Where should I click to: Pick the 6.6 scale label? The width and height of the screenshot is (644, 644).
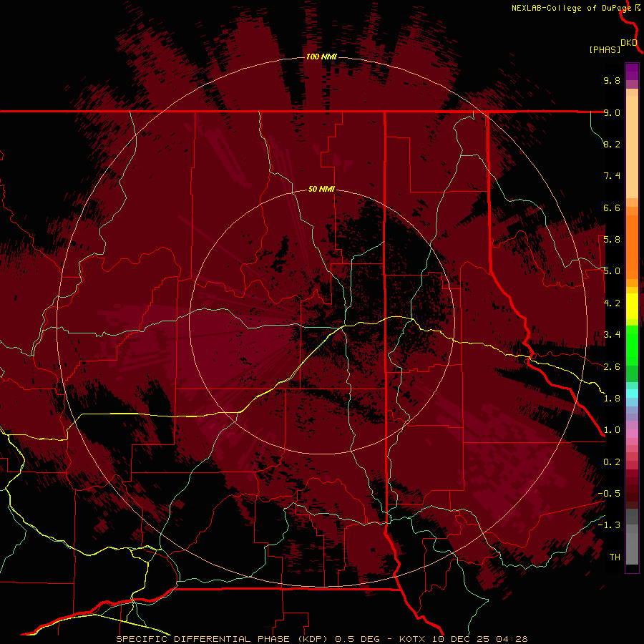(x=612, y=208)
